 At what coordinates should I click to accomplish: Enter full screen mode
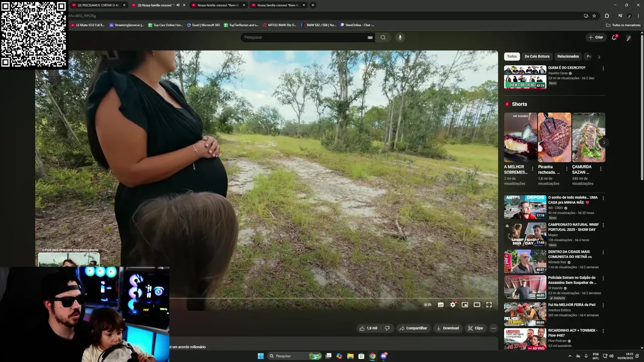pyautogui.click(x=489, y=305)
